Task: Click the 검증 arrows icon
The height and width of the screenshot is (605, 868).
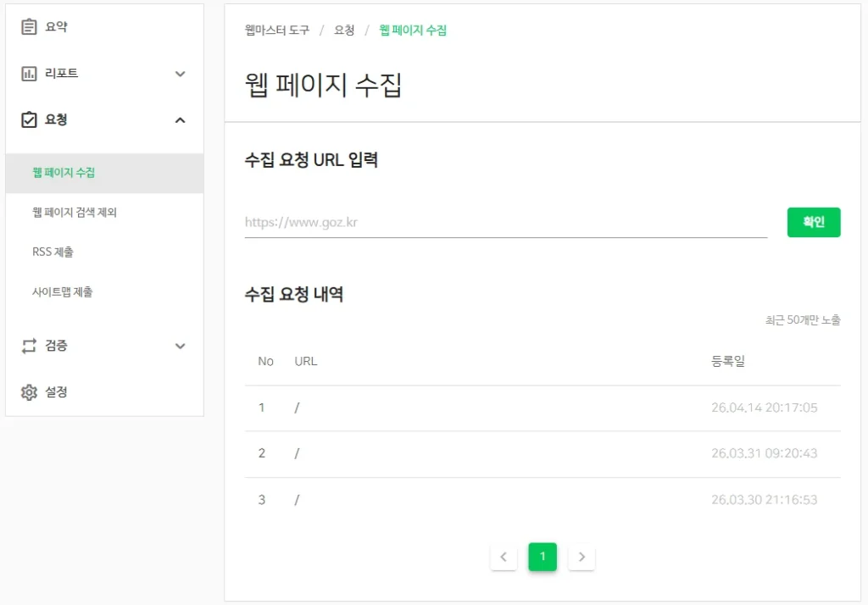Action: pos(30,346)
